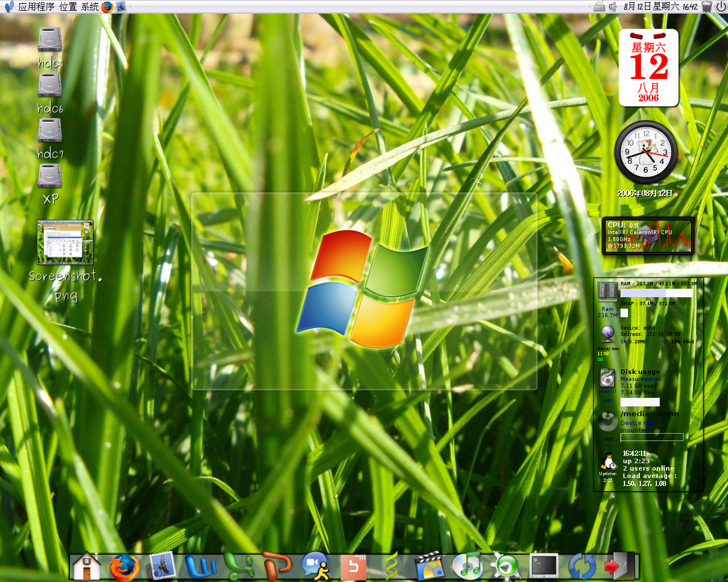Click the volume speaker icon
728x582 pixels.
point(613,7)
